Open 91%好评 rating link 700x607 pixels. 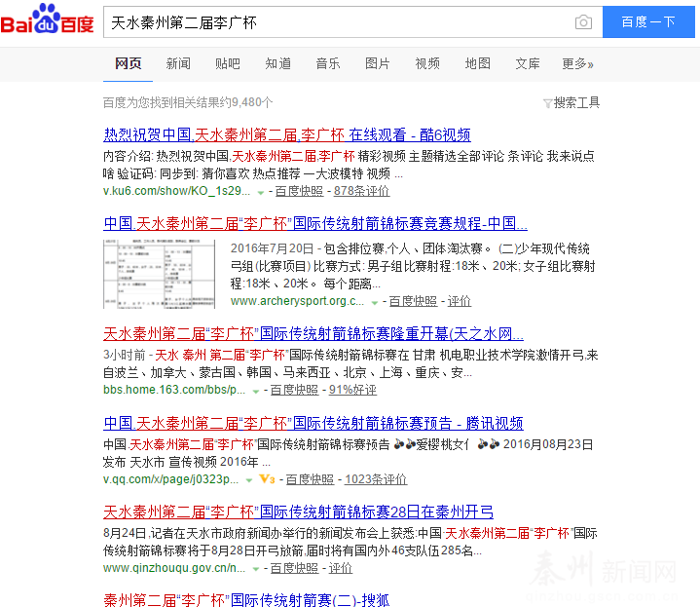352,390
